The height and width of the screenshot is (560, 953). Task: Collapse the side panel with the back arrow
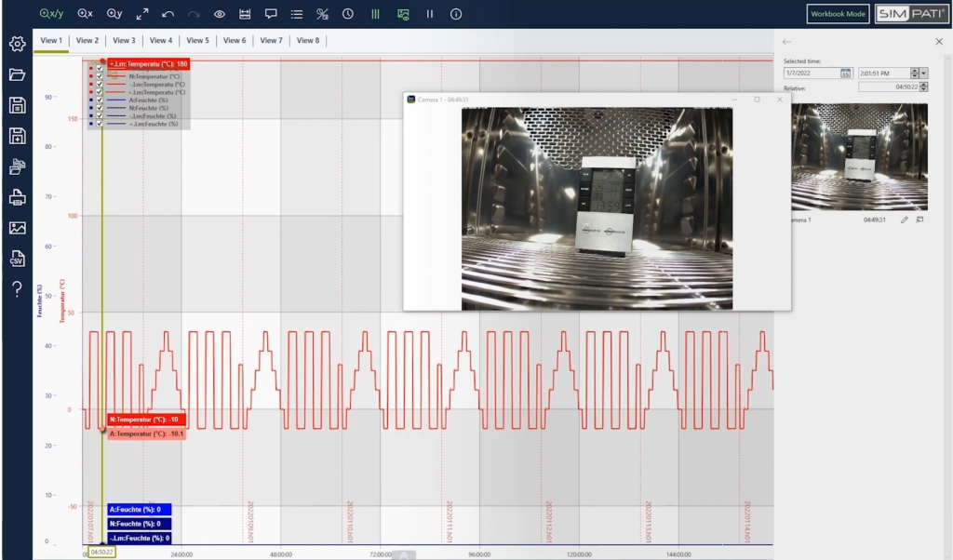pyautogui.click(x=786, y=41)
